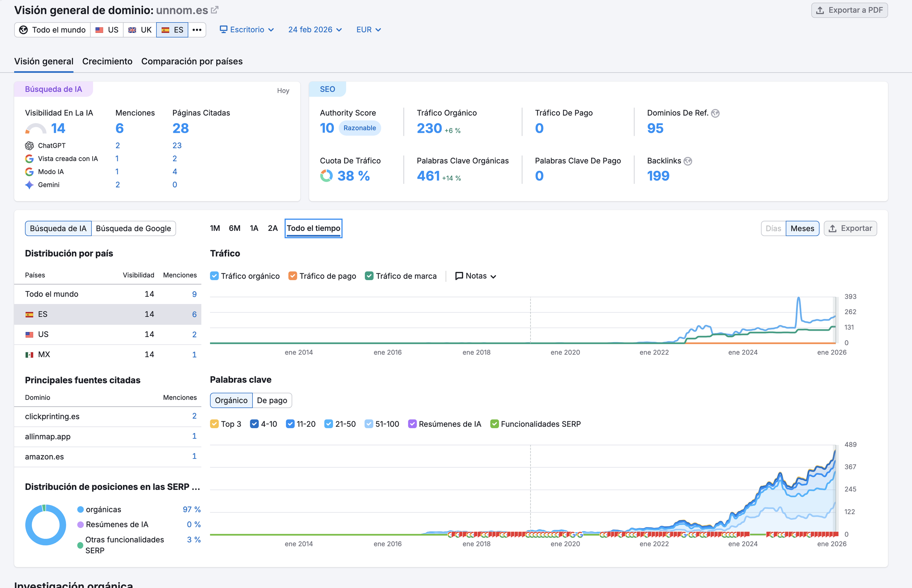Open the Escritorio device dropdown

point(247,30)
